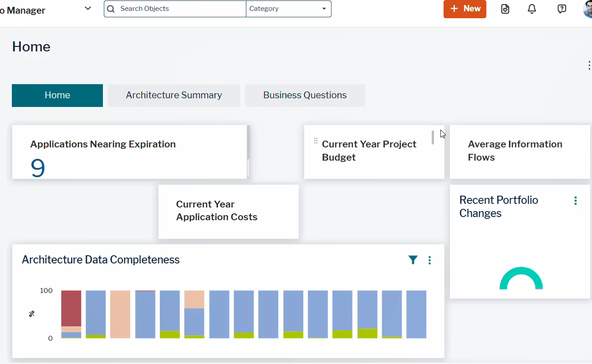Screen dimensions: 592x364
Task: Click drag handle on Current Year Project Budget
Action: coord(316,141)
